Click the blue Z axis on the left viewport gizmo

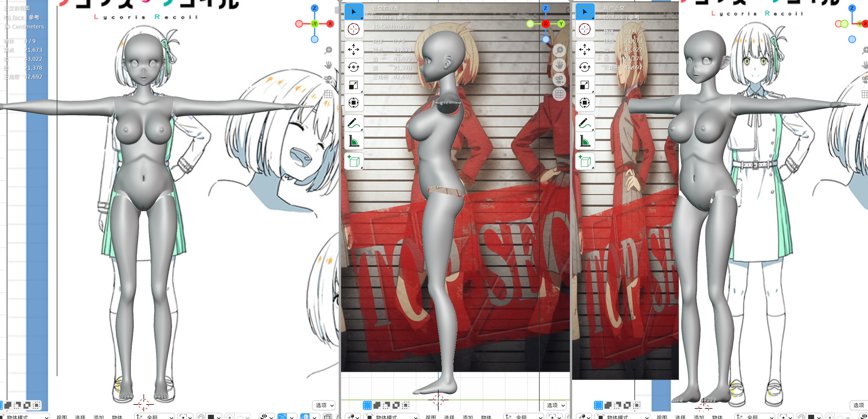(x=314, y=8)
